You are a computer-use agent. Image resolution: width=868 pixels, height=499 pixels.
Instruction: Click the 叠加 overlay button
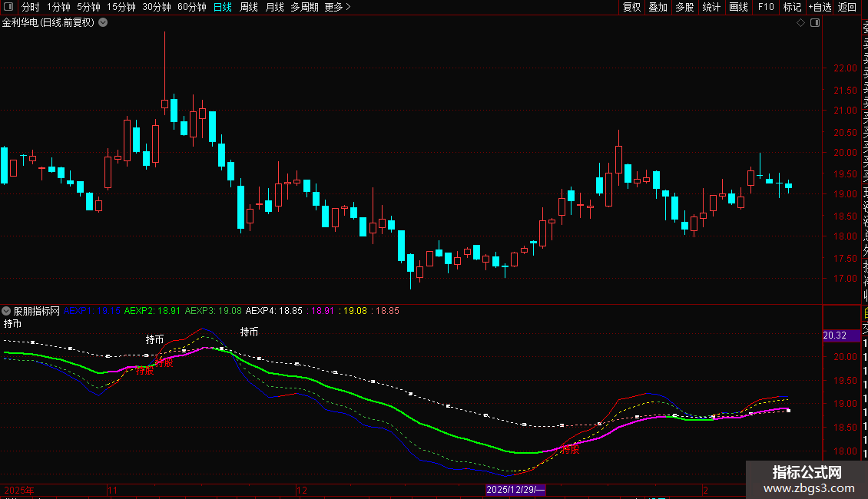(x=658, y=7)
